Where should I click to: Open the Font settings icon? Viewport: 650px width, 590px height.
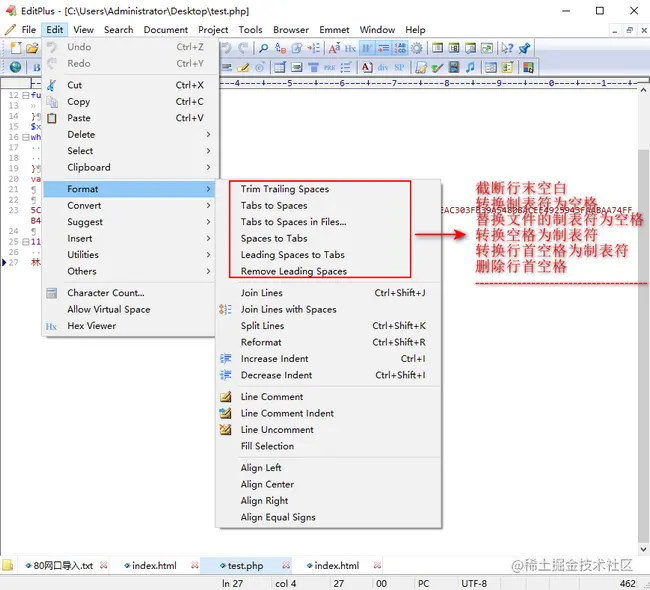(334, 48)
